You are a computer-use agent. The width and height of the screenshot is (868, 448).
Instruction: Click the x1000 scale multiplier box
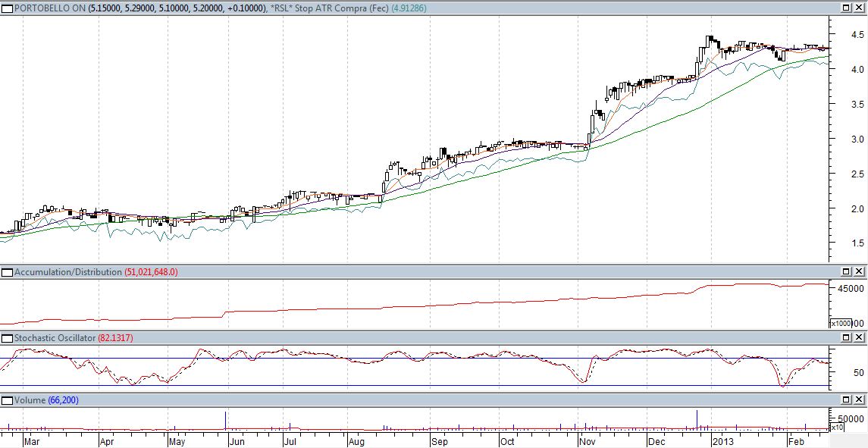pyautogui.click(x=841, y=324)
